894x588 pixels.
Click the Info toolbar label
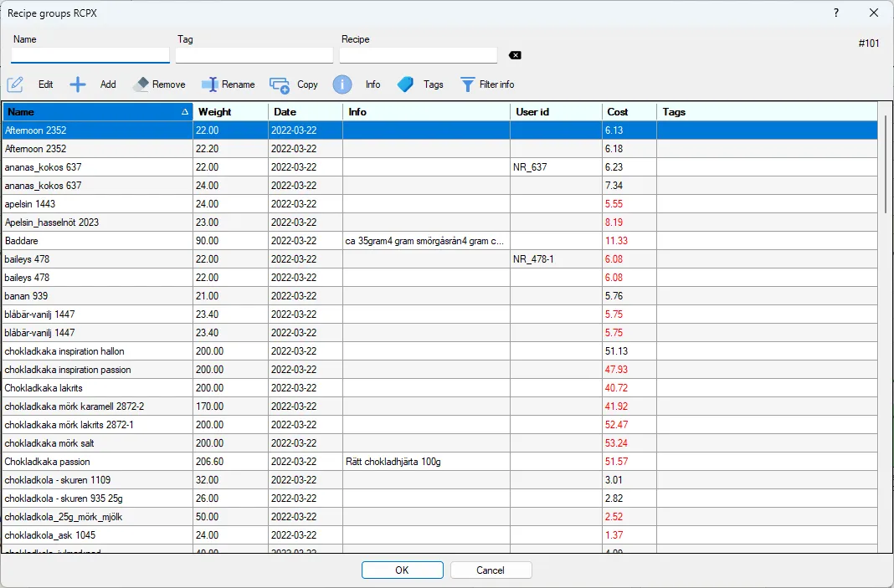pos(372,84)
